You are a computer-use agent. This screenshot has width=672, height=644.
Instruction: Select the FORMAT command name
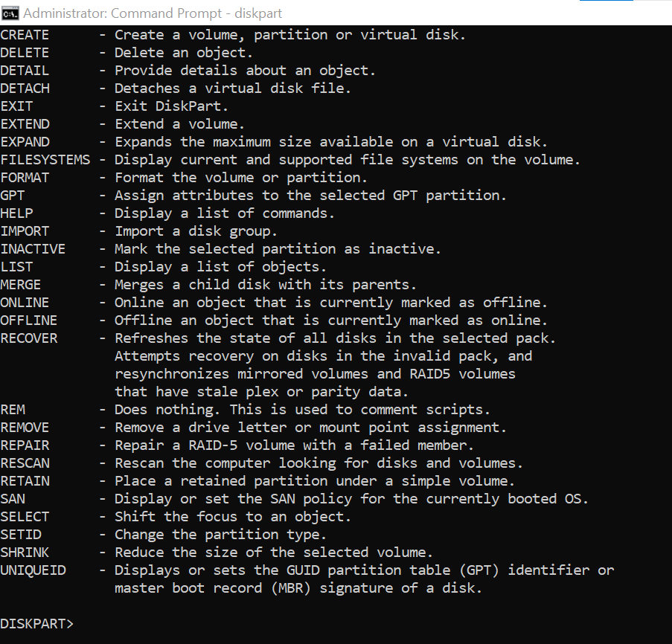point(25,177)
